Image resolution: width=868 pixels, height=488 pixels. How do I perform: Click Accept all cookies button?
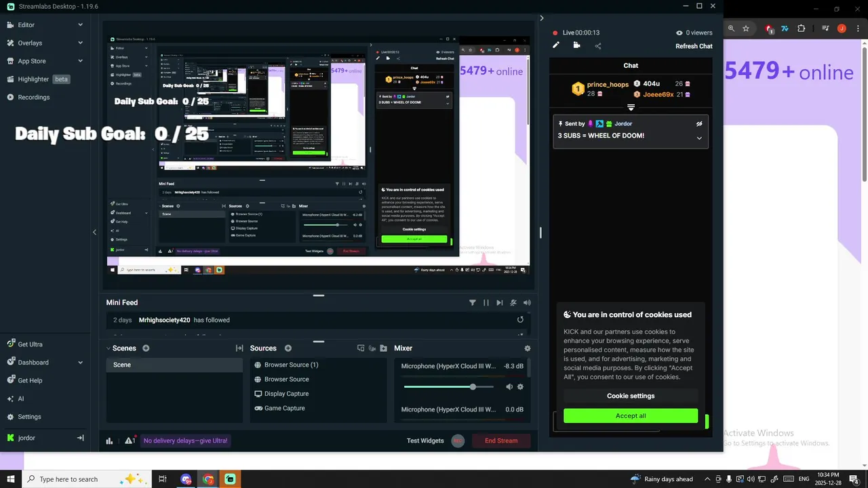point(631,415)
